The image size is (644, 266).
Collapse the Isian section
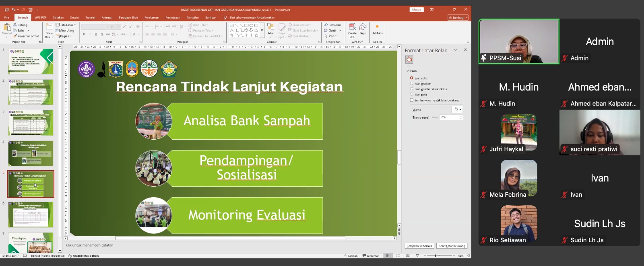tap(408, 71)
